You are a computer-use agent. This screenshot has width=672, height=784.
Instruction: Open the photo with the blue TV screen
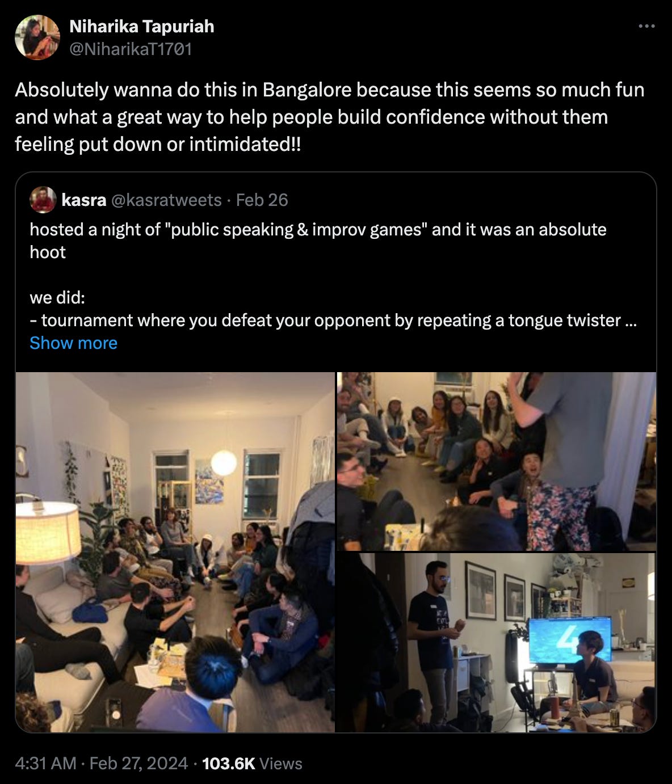497,642
